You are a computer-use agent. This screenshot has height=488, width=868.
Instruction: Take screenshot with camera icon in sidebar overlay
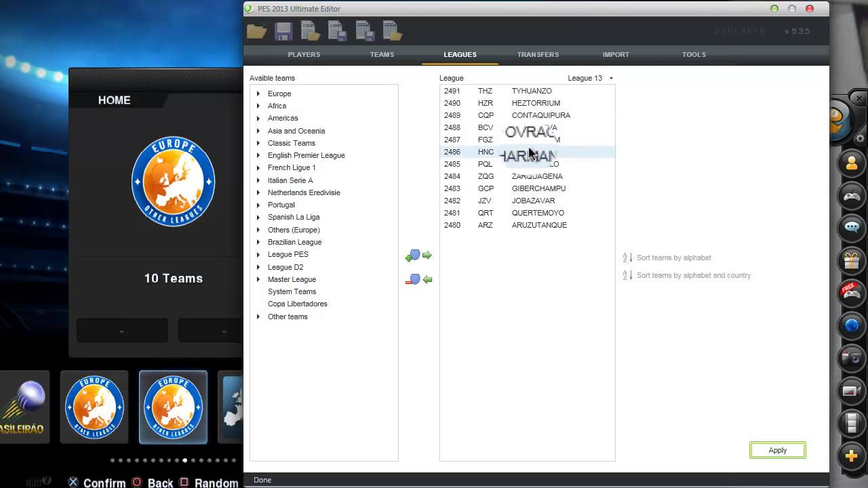click(x=852, y=358)
